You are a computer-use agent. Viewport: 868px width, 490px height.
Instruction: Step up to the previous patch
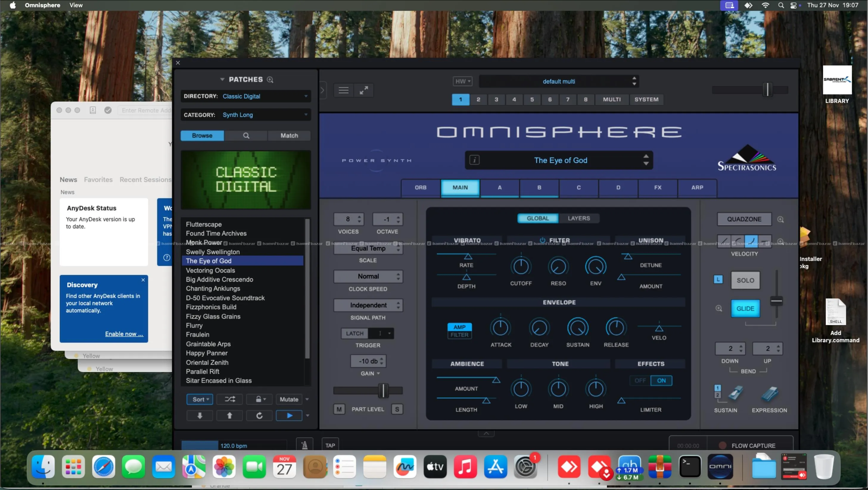coord(229,415)
